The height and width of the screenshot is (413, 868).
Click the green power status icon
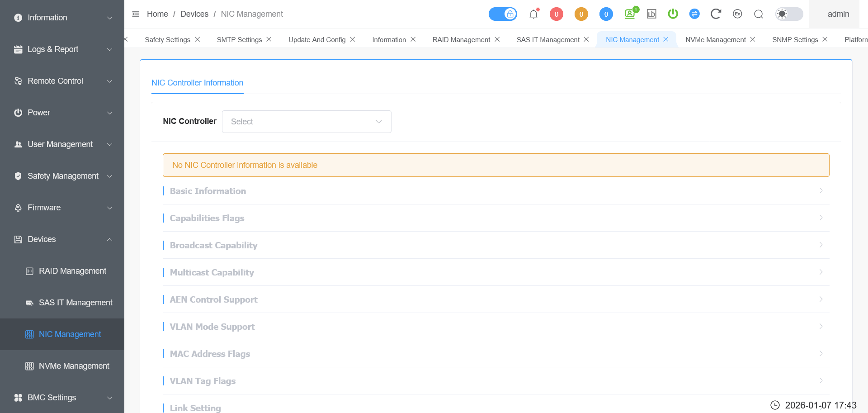pos(673,14)
